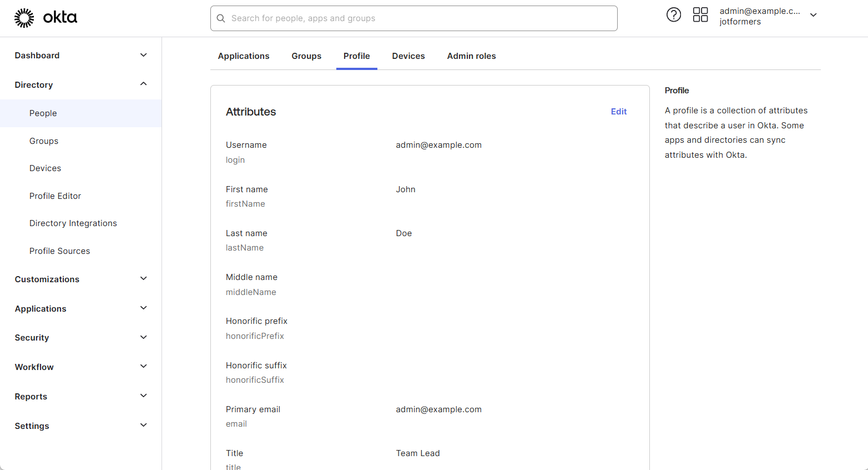The height and width of the screenshot is (470, 868).
Task: Click the search magnifier icon
Action: pos(221,18)
